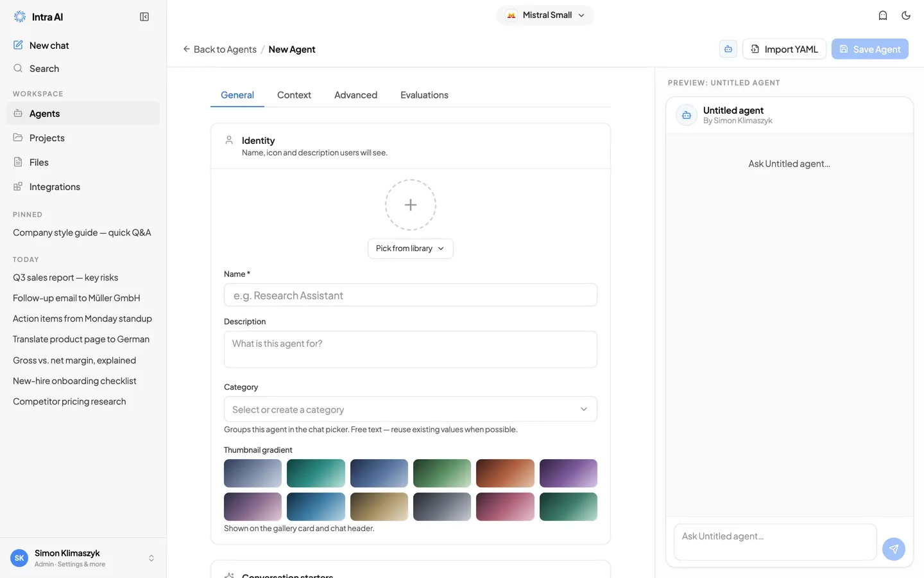Select the top-row forest green gradient

(442, 473)
